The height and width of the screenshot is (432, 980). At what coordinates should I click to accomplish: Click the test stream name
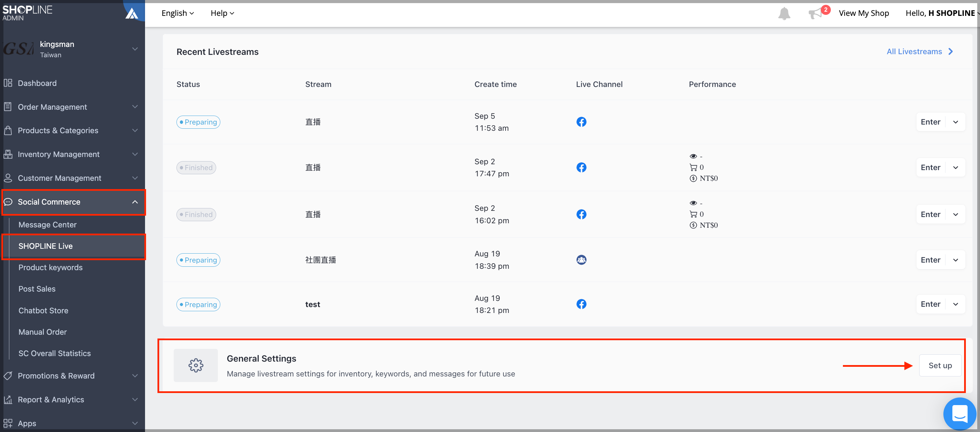coord(313,304)
